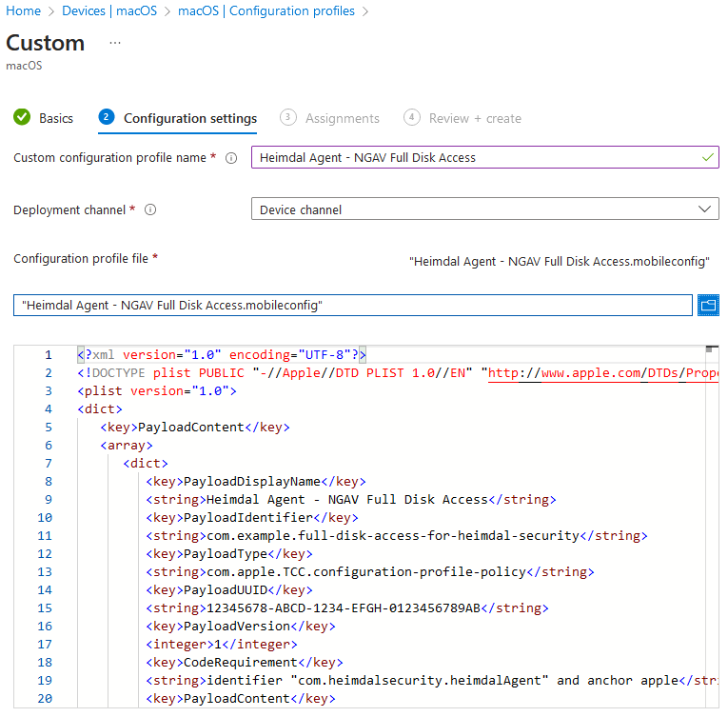Click the com.example.full-disk-access string line

click(x=397, y=536)
